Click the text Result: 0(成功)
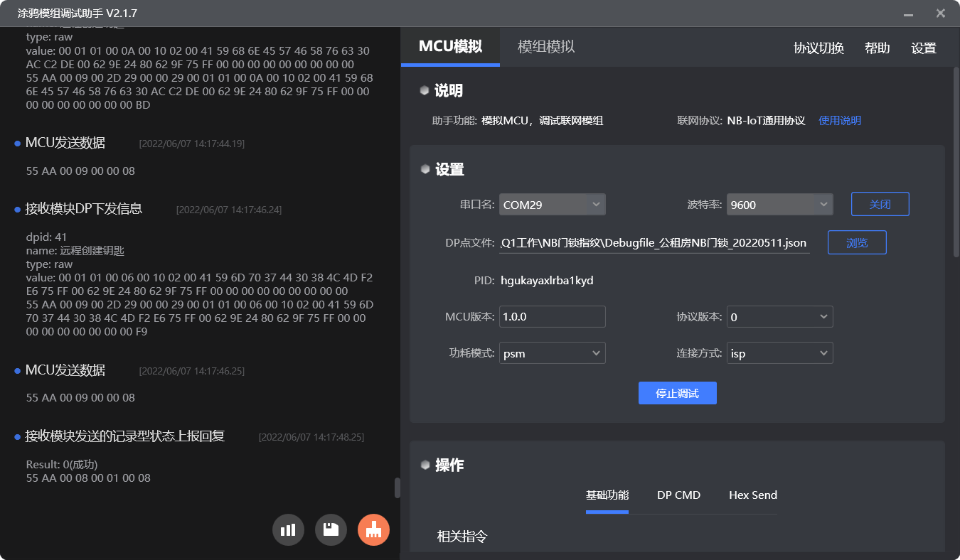This screenshot has width=960, height=560. tap(62, 465)
